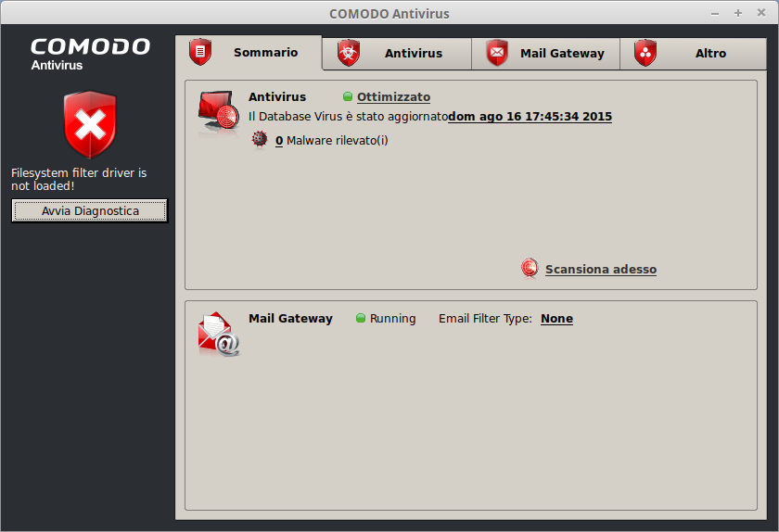Open the Sommario tab
Screen dimensions: 779x532
(x=249, y=53)
